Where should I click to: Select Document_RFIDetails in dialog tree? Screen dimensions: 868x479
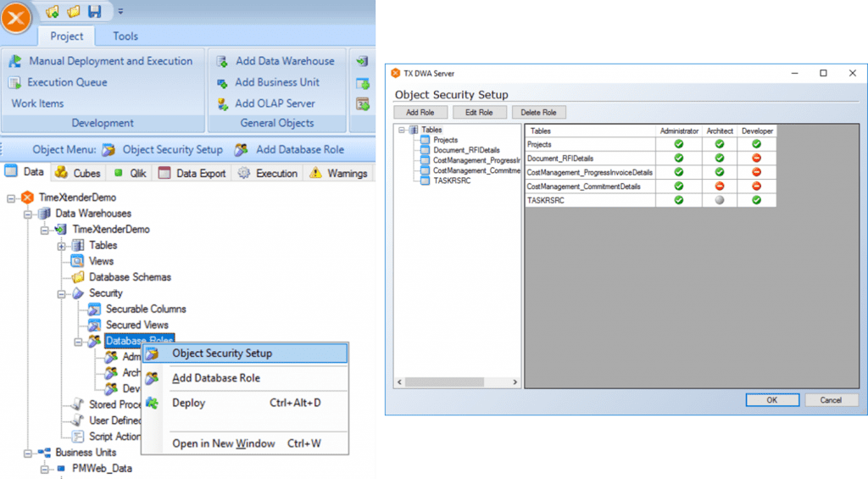[x=466, y=150]
